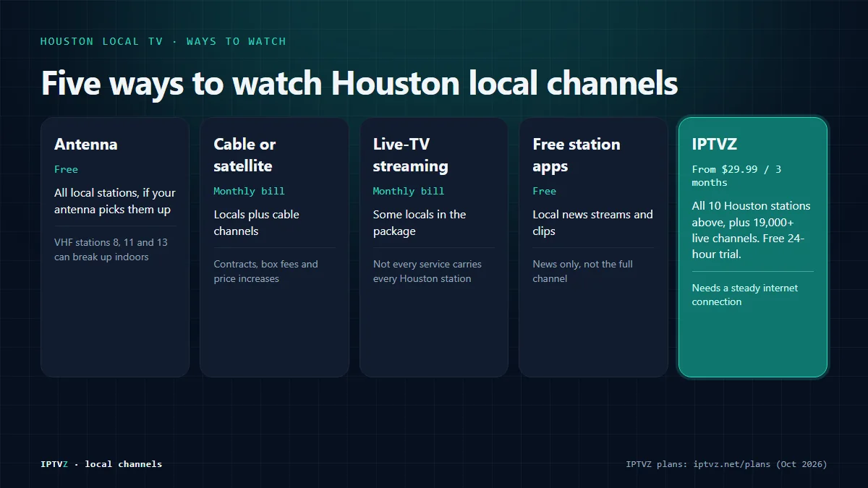Image resolution: width=868 pixels, height=488 pixels.
Task: Select the 'Cable or satellite' card heading
Action: 244,155
